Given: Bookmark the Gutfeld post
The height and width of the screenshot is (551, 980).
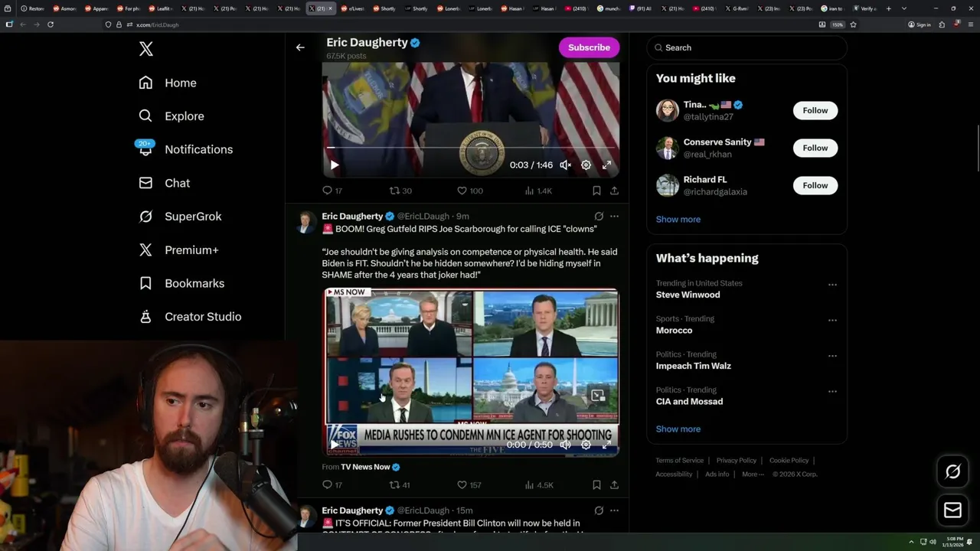Looking at the screenshot, I should pos(596,485).
